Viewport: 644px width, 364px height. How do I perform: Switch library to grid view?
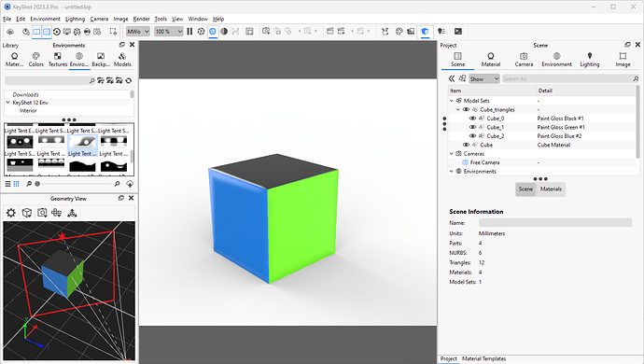coord(17,184)
